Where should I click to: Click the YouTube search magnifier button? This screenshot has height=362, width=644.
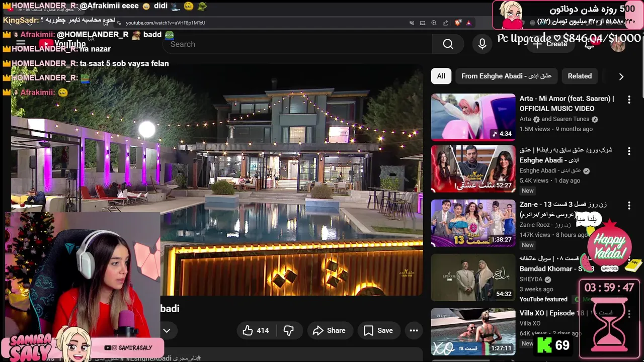448,44
